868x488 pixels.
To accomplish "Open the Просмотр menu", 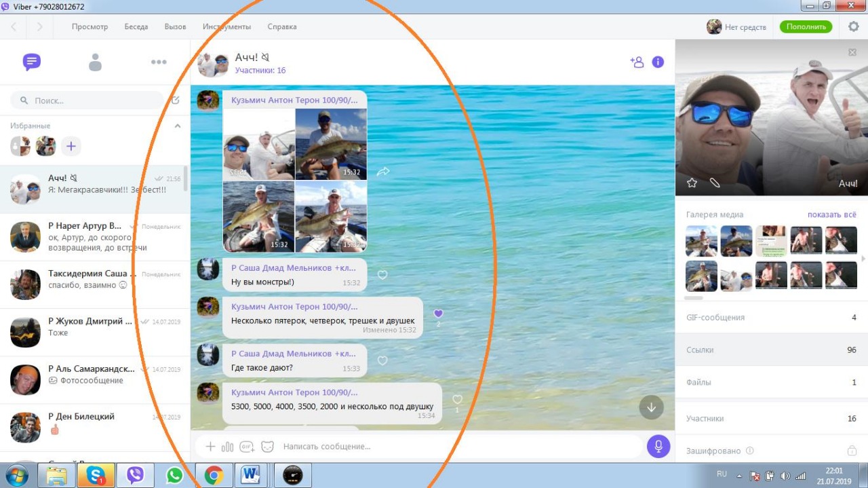I will (x=90, y=26).
